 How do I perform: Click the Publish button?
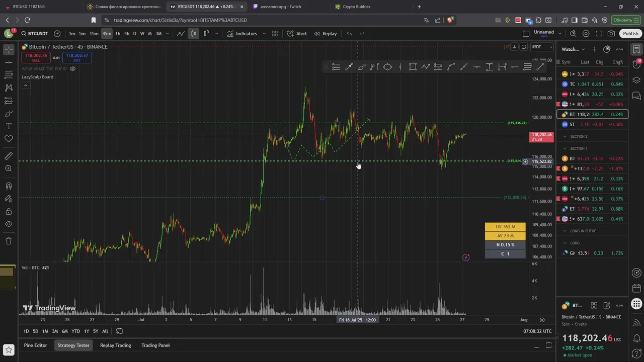coord(630,34)
